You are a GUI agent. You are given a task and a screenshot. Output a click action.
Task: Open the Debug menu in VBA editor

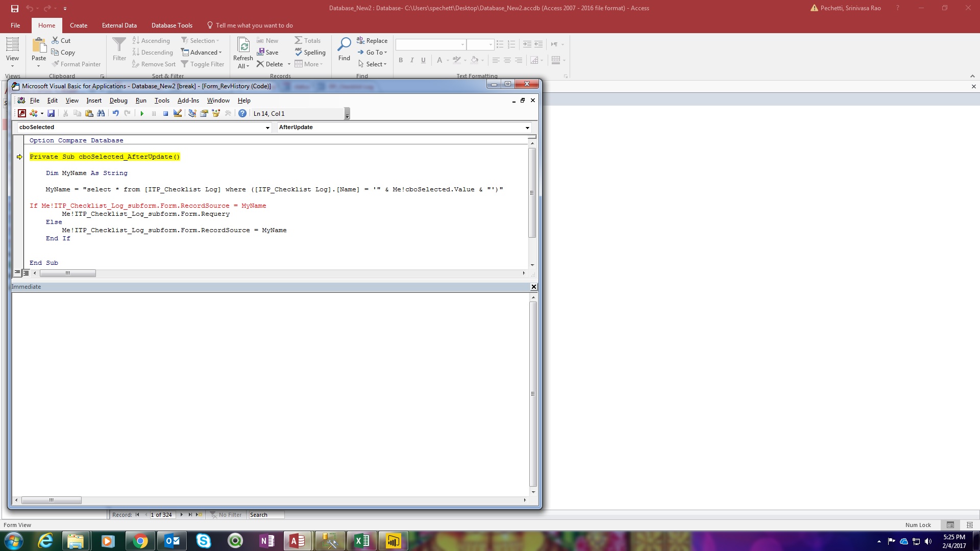point(118,101)
